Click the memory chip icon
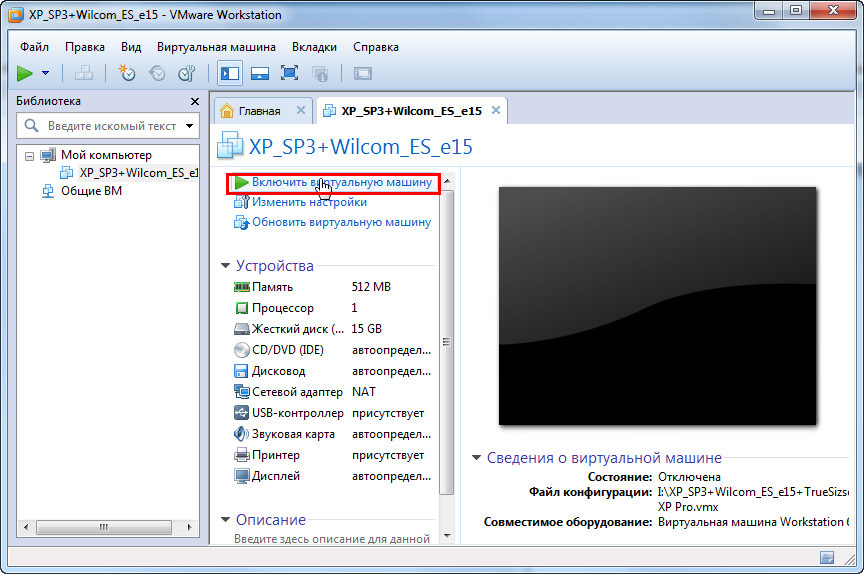The height and width of the screenshot is (574, 864). [x=241, y=287]
